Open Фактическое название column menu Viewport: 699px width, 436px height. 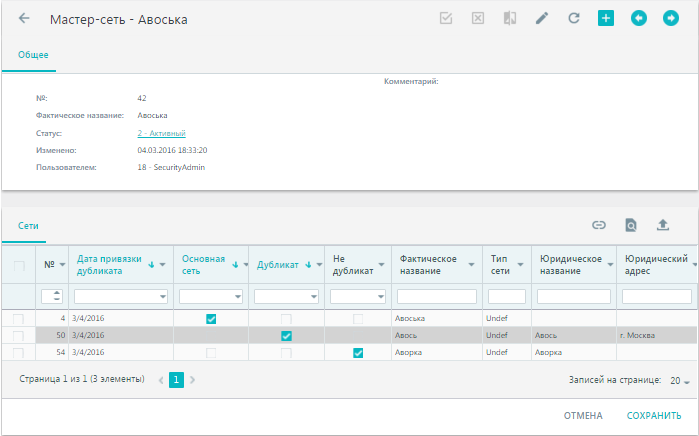coord(472,265)
